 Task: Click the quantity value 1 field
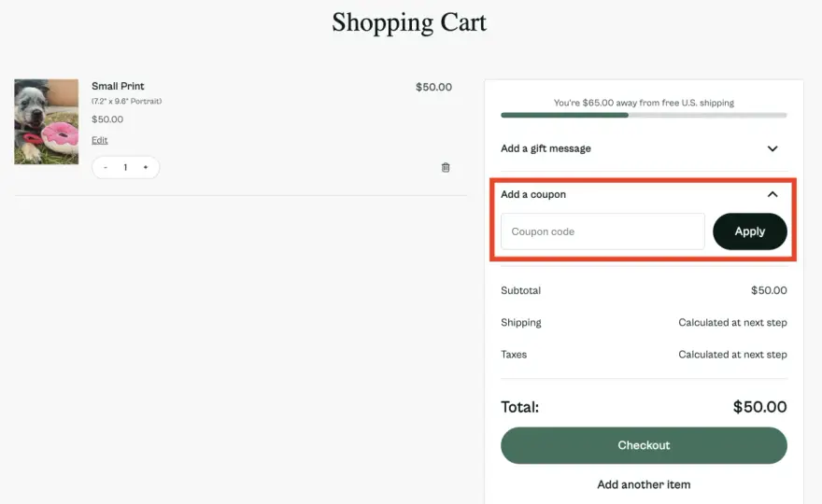point(125,167)
